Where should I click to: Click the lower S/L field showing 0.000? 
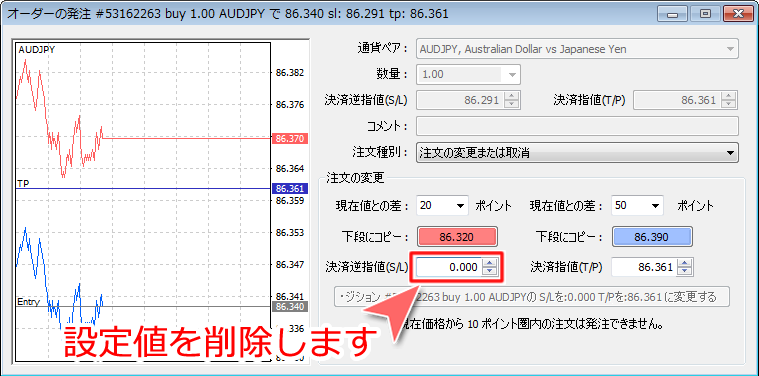(x=450, y=267)
